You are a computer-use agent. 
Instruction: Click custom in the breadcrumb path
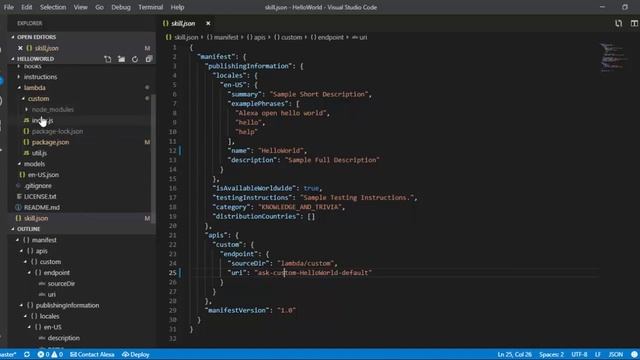click(291, 37)
